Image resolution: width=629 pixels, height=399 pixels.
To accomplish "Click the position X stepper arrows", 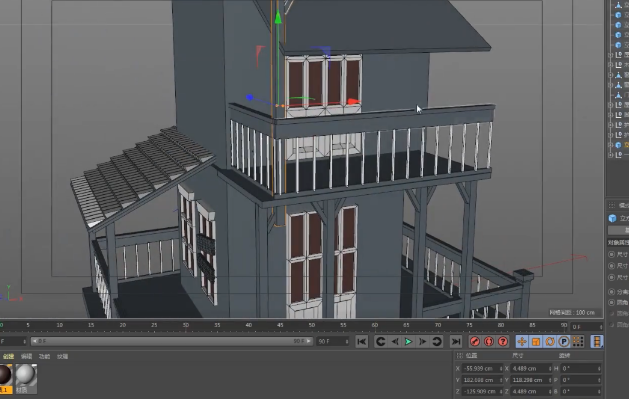I will point(501,369).
